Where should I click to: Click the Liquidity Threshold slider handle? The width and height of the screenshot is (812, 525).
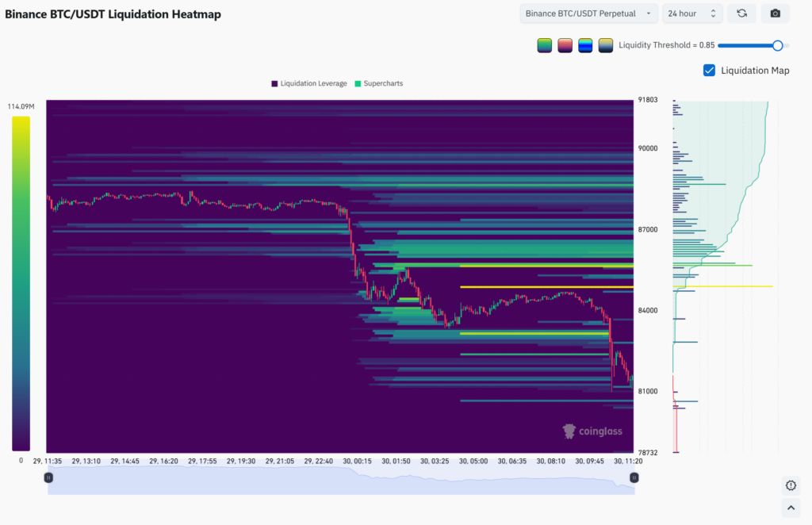(x=778, y=46)
